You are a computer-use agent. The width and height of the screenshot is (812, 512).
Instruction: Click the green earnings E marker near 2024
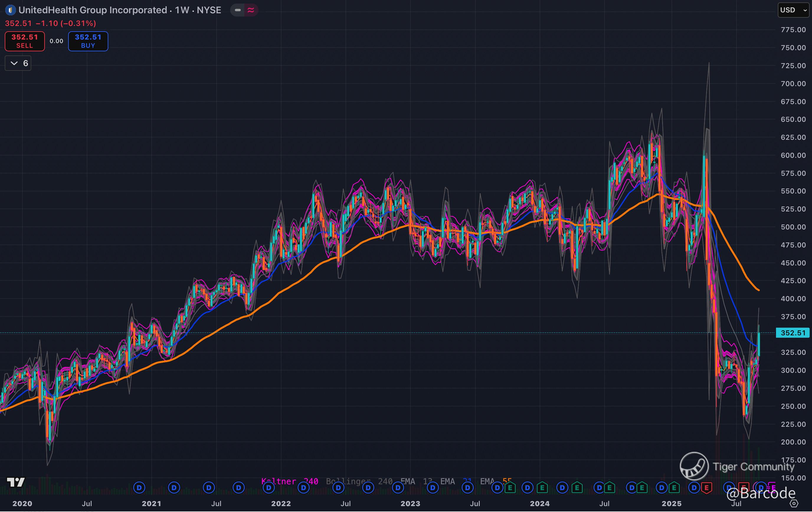point(542,488)
